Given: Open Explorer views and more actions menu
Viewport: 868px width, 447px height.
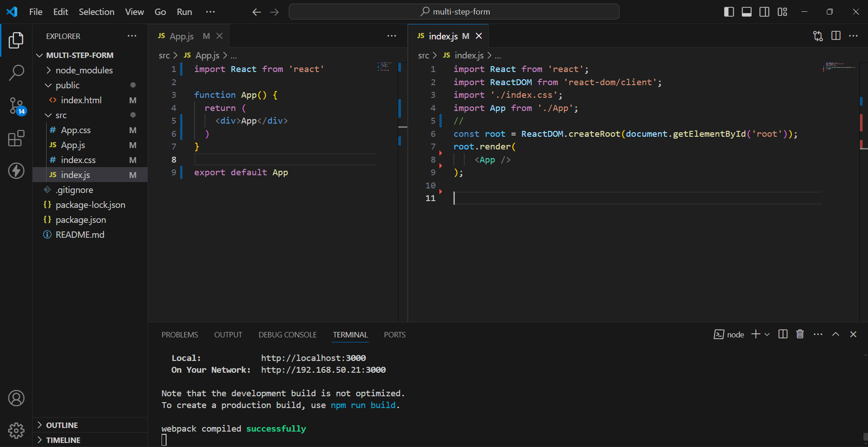Looking at the screenshot, I should (x=132, y=36).
